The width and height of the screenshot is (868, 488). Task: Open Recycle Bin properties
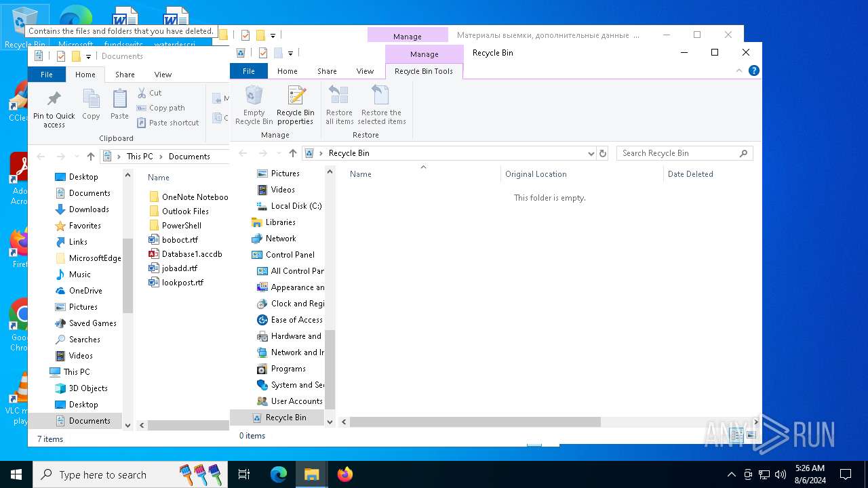coord(295,105)
